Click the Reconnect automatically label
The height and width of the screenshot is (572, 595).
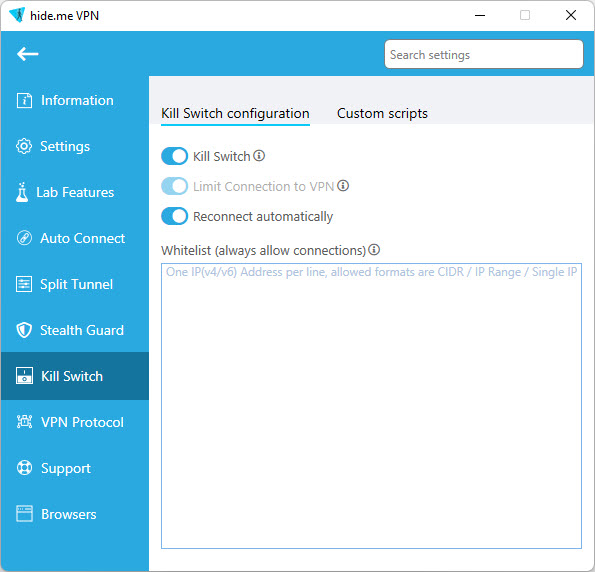263,217
